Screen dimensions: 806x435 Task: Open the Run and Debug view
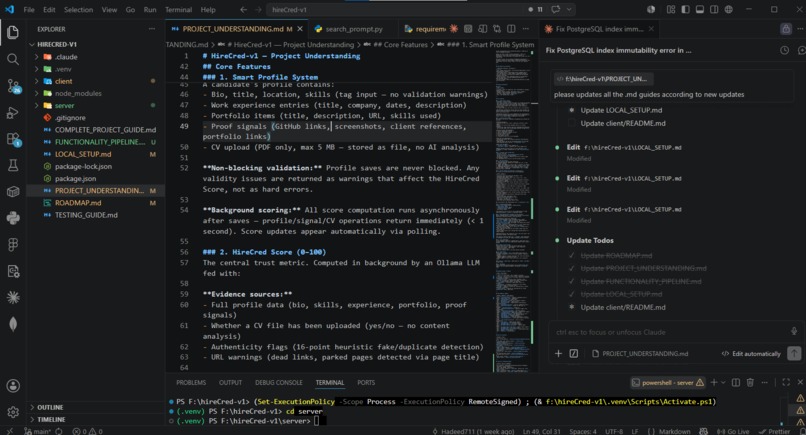coord(13,113)
